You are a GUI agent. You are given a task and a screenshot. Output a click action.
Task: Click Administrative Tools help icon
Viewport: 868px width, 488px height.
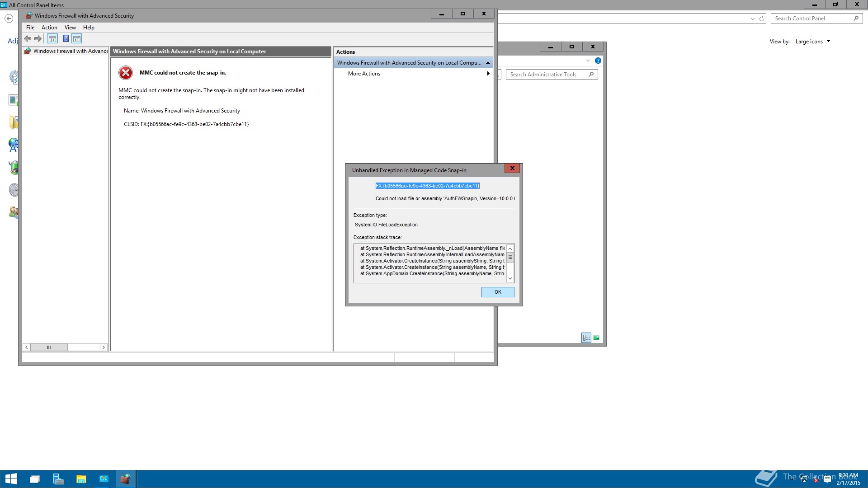point(598,61)
